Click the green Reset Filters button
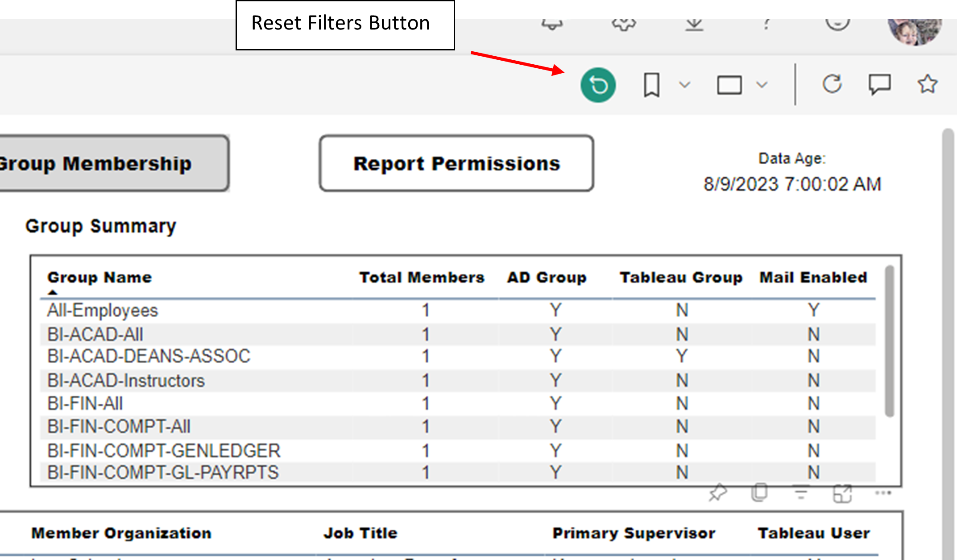Viewport: 957px width, 560px height. pyautogui.click(x=598, y=85)
